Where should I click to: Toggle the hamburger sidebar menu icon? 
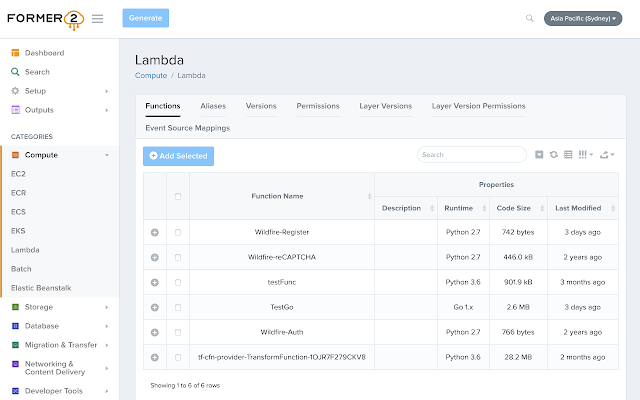point(97,18)
